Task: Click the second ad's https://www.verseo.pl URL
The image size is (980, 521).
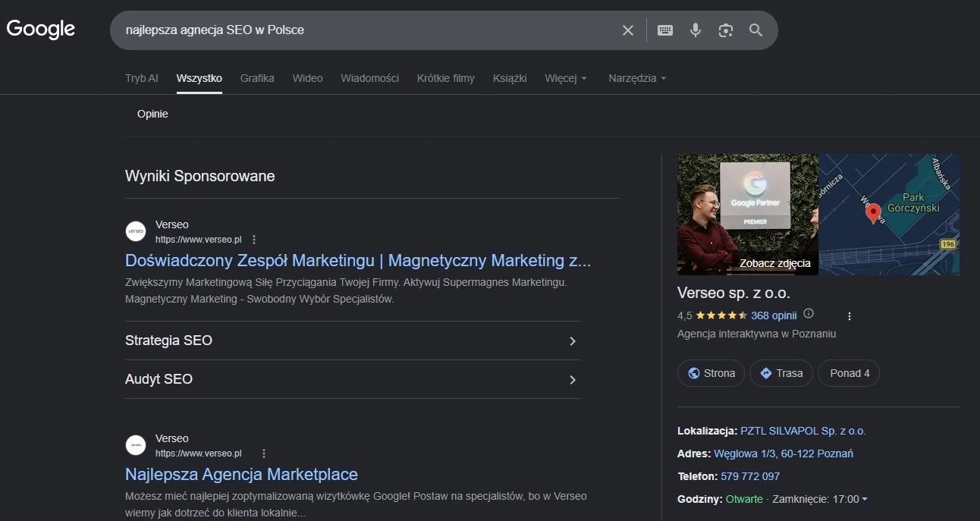Action: (x=198, y=454)
